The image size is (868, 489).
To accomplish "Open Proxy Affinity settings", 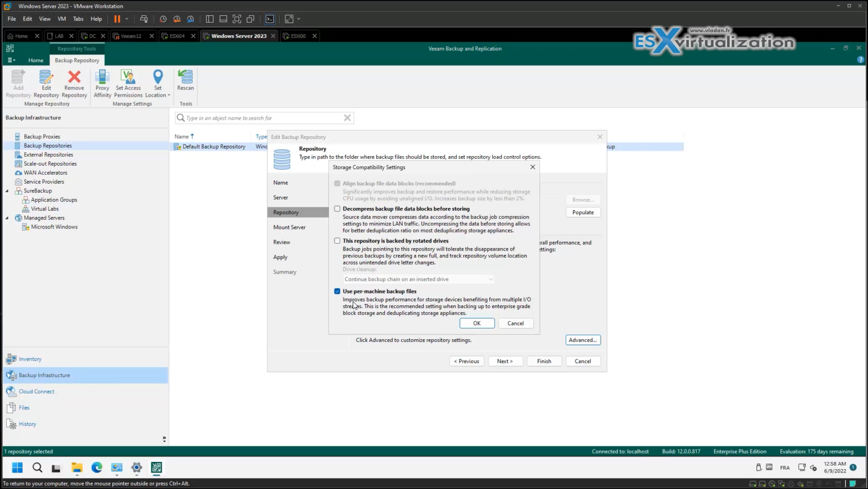I will point(102,83).
